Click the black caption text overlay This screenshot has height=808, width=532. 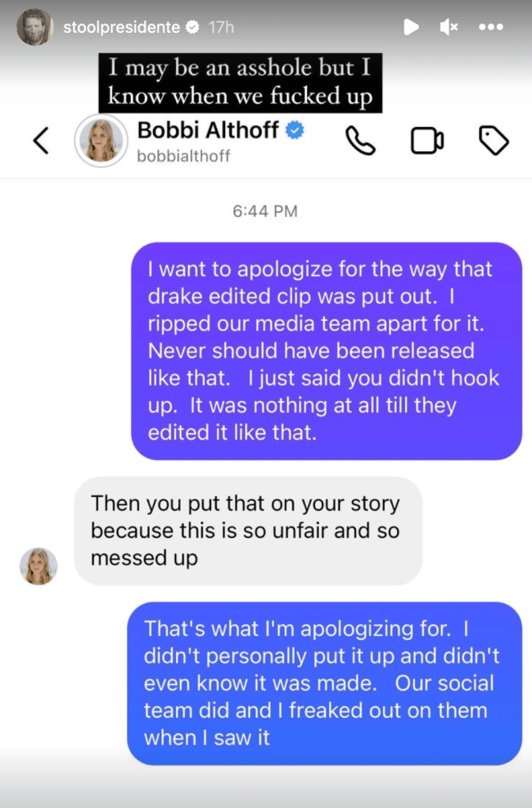[x=241, y=83]
